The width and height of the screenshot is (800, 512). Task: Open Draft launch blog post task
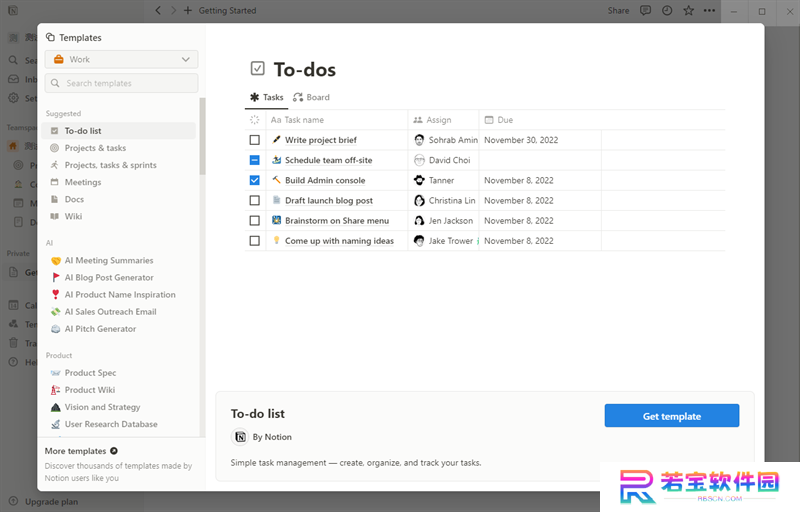tap(329, 200)
